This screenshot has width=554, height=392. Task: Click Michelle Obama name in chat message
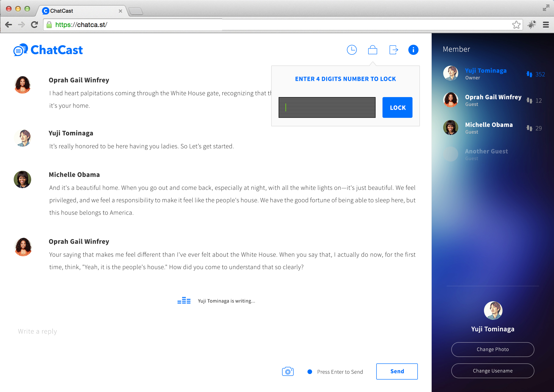tap(74, 175)
